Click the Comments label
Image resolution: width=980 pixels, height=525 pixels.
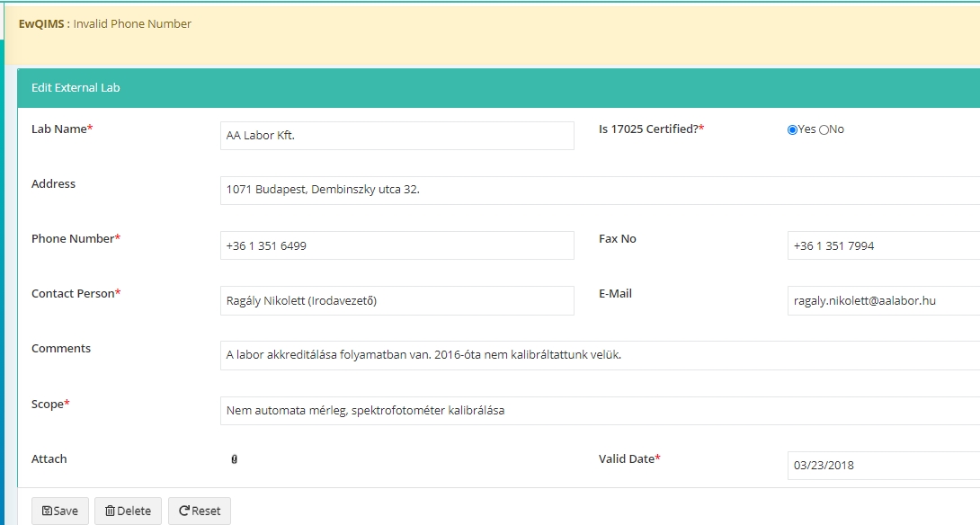click(x=60, y=348)
